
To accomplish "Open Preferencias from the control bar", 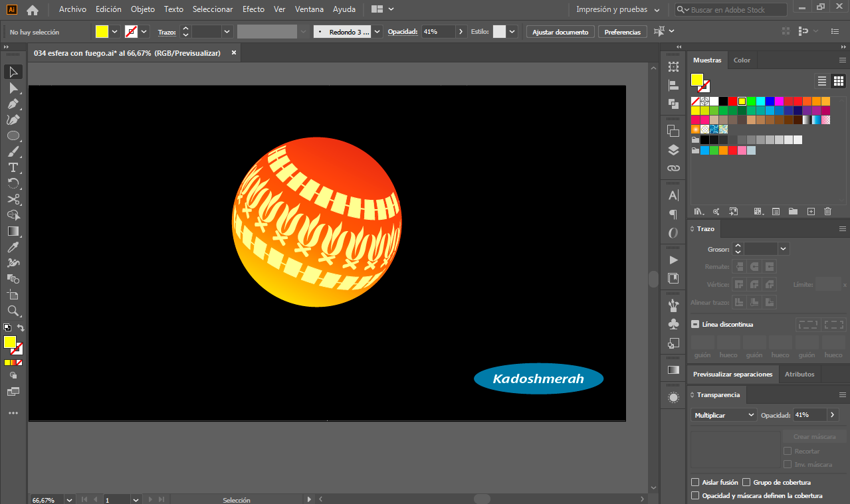I will coord(623,32).
